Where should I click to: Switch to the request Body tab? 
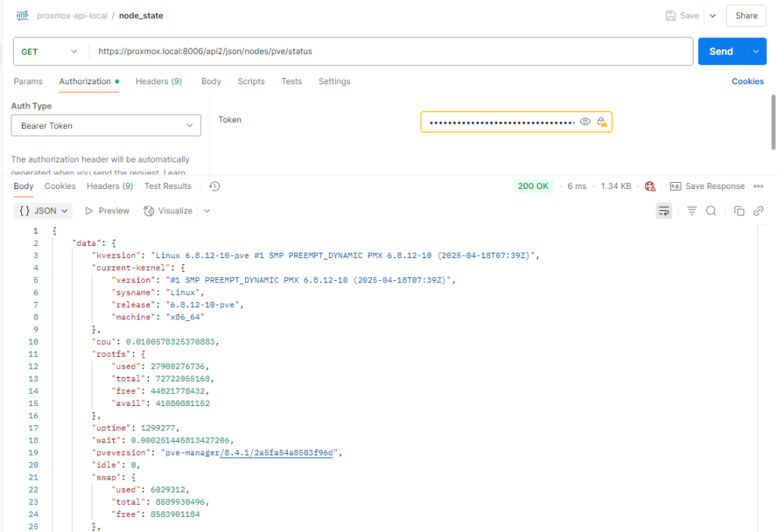point(211,81)
